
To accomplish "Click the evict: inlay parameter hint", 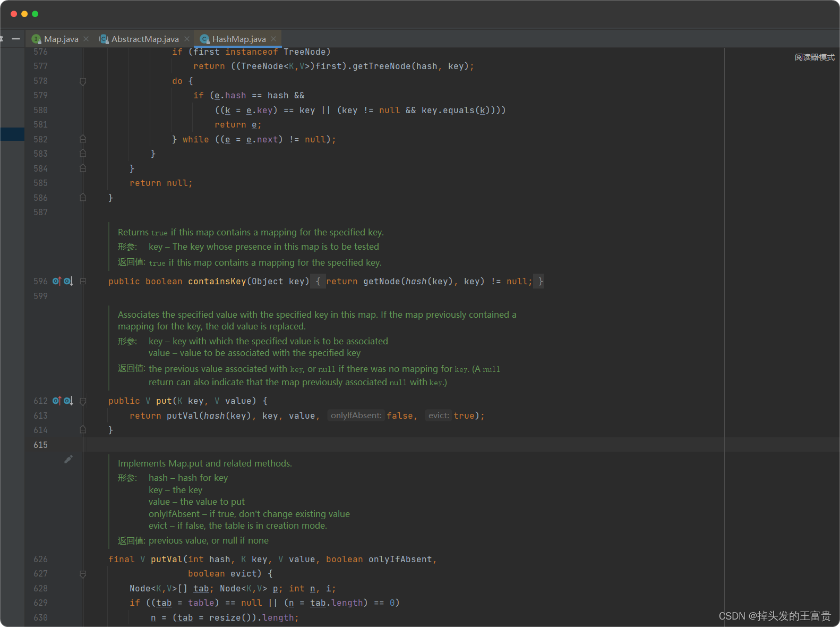I will pos(439,416).
